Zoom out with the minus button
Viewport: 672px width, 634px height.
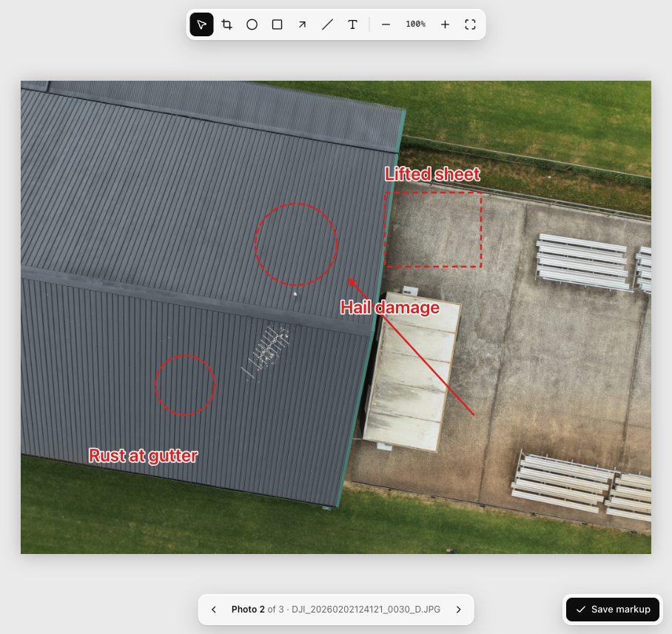(x=386, y=24)
